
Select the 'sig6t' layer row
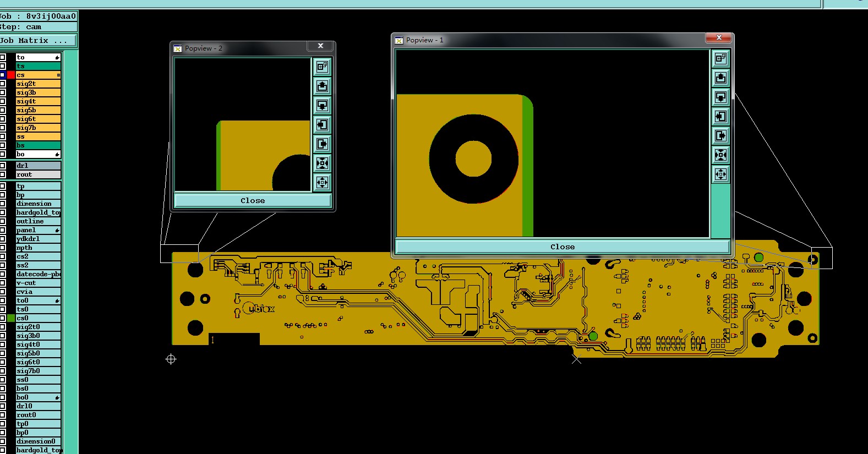pos(38,119)
